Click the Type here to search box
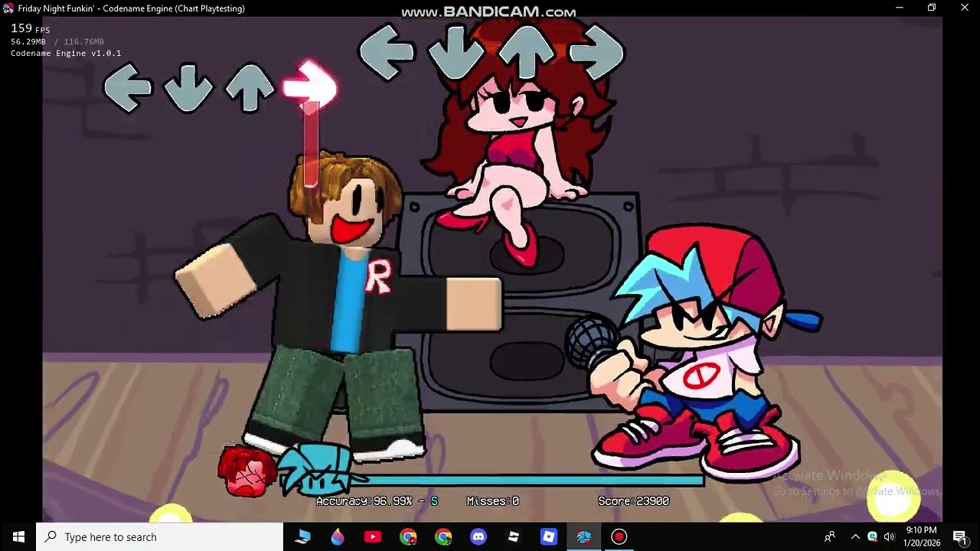Viewport: 980px width, 551px height. [x=160, y=537]
